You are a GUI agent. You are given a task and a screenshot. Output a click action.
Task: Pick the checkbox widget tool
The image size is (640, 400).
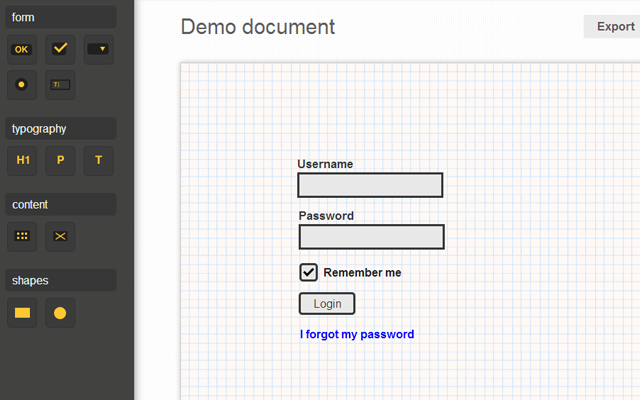pos(60,48)
